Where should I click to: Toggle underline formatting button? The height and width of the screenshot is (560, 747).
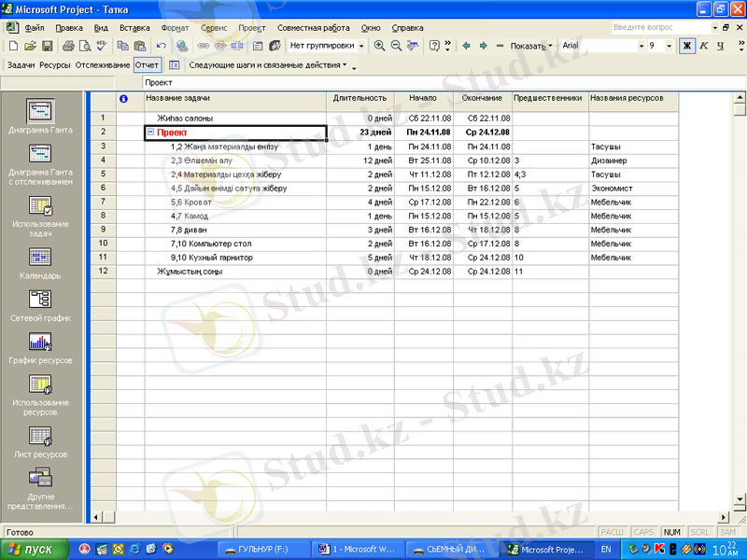(x=720, y=46)
